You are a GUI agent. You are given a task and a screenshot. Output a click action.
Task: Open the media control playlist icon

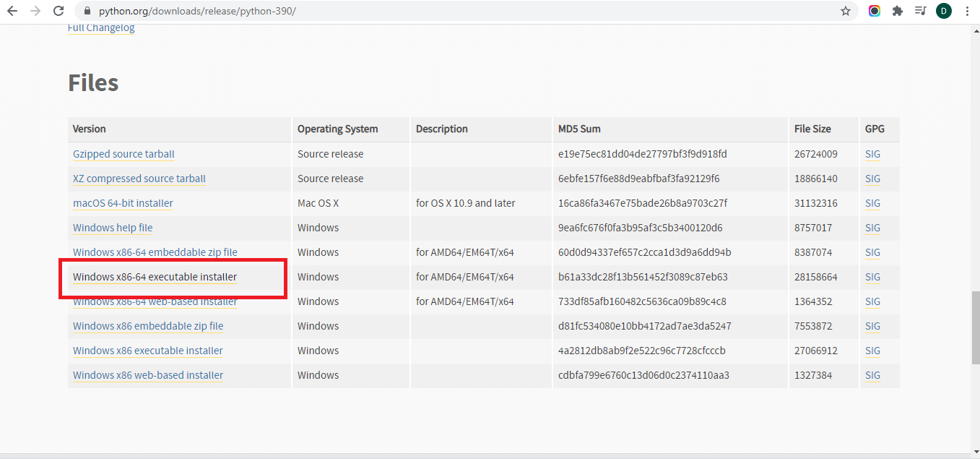pos(920,11)
